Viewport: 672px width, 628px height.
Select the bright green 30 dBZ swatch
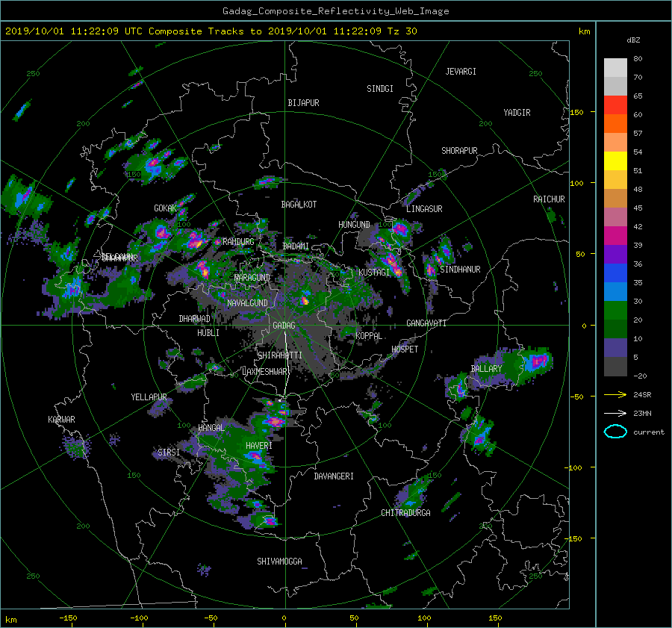pos(615,310)
